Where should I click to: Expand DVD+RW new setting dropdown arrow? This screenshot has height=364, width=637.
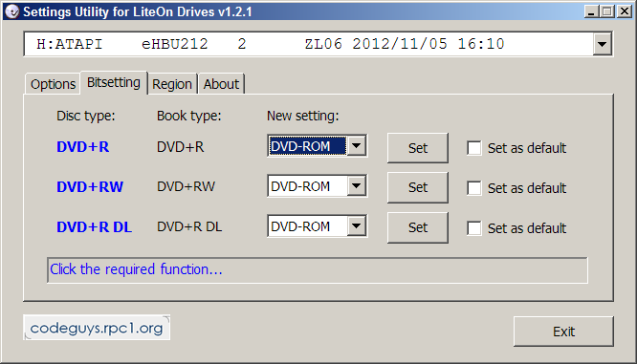click(357, 186)
